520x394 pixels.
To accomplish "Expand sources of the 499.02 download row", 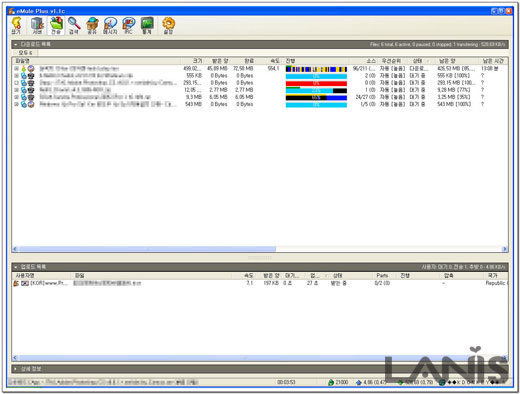I will (16, 69).
